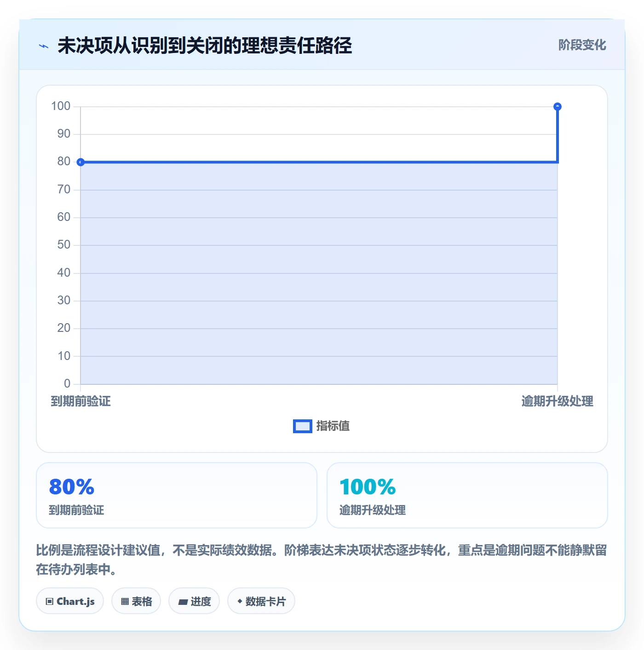Click the data point at value 80

point(80,162)
